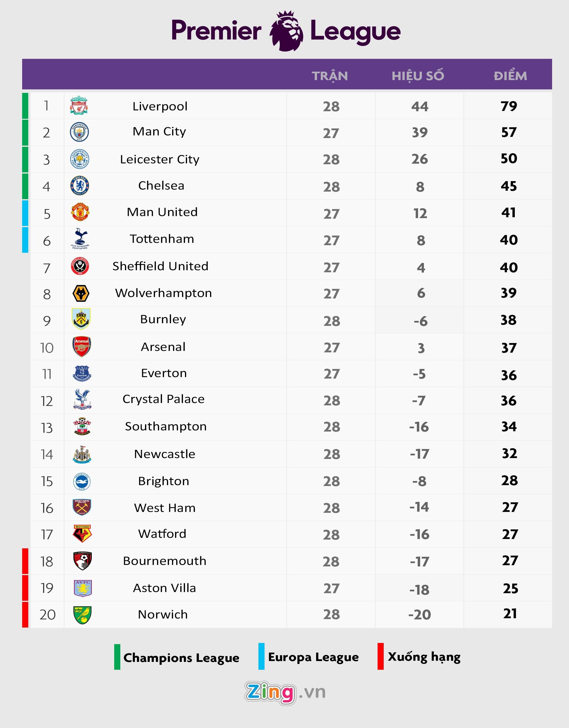
Task: Click the Leicester City team name
Action: point(159,159)
